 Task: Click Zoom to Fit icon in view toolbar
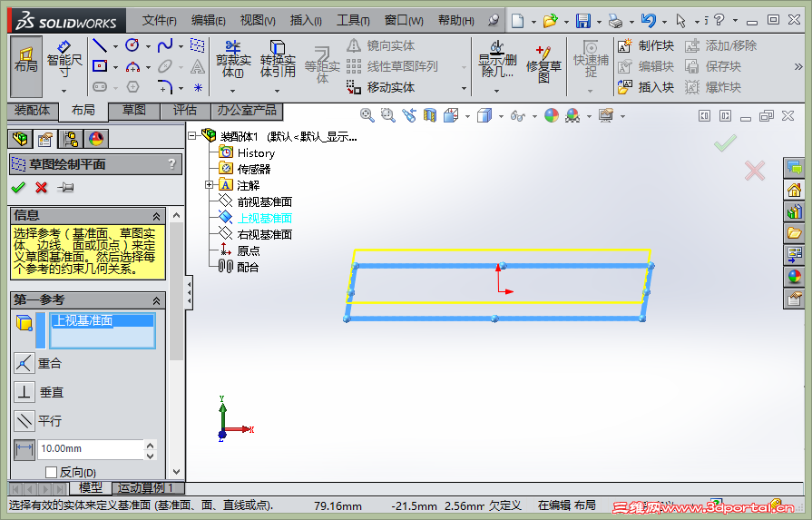pyautogui.click(x=367, y=115)
